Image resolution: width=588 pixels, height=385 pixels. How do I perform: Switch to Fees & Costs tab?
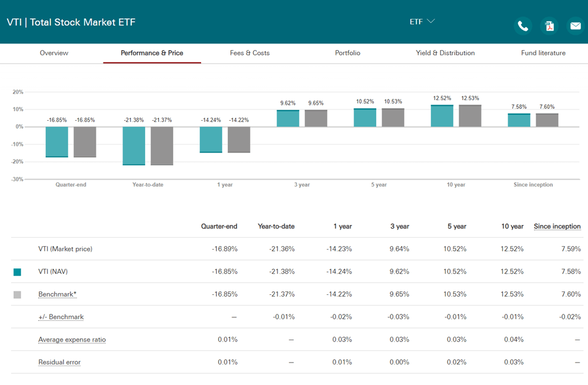[250, 53]
